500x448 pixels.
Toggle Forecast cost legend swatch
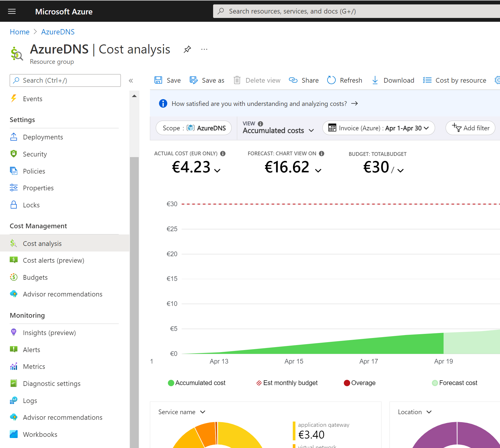(435, 383)
